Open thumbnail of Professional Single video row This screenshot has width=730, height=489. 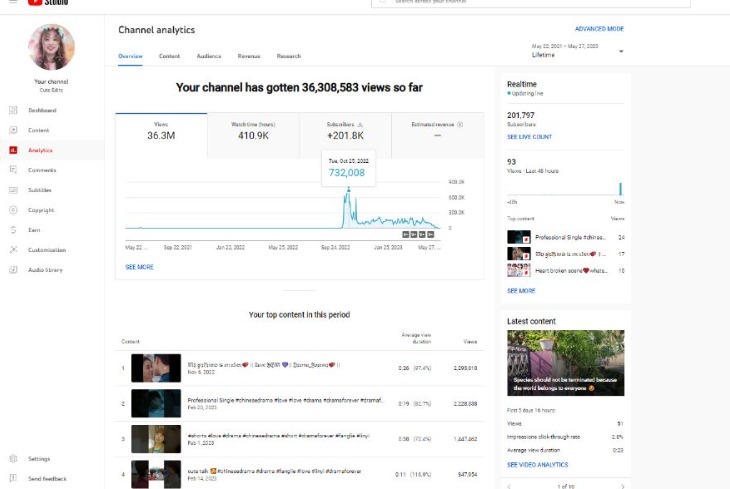coord(156,403)
